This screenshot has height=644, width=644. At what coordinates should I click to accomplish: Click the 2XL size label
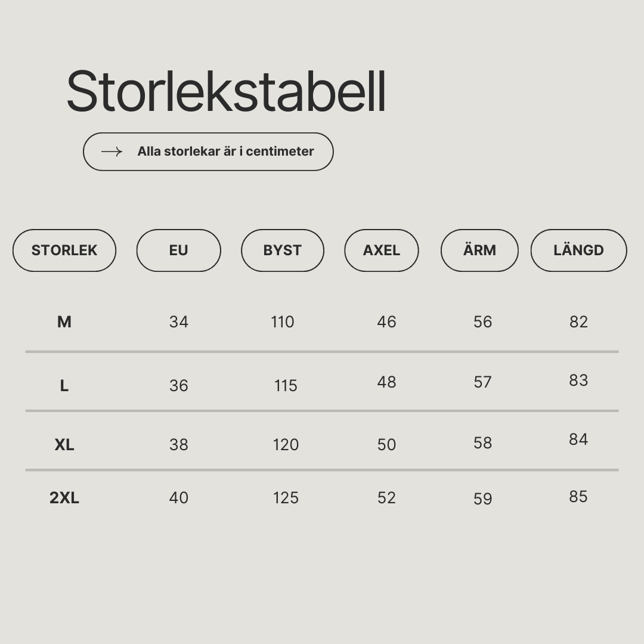click(x=64, y=498)
